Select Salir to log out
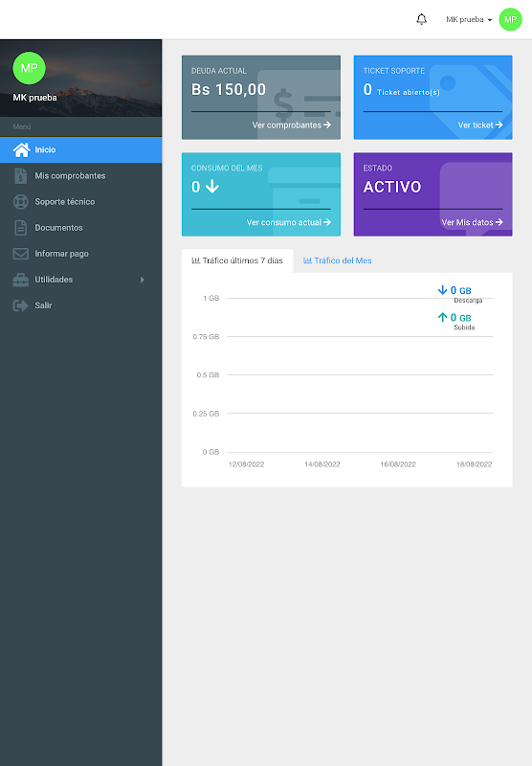The width and height of the screenshot is (532, 766). pos(81,305)
